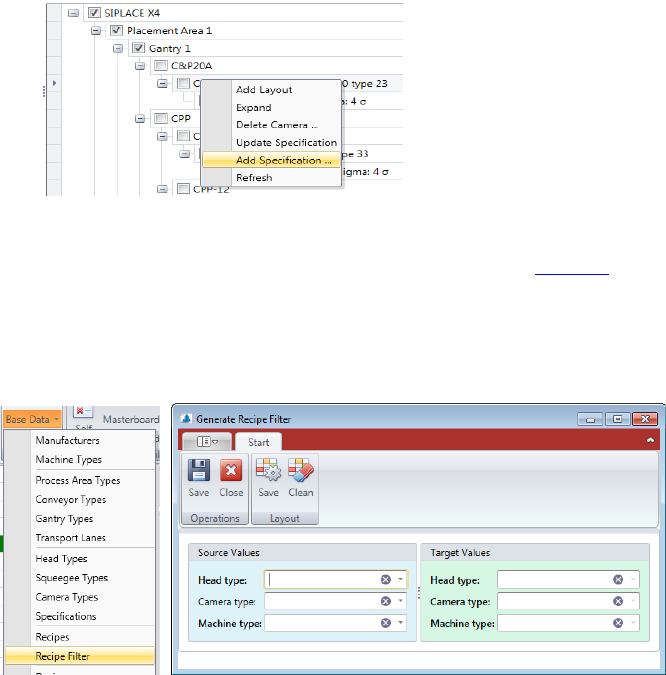Clear the Target Camera type field
Viewport: 666px width, 675px height.
point(618,601)
